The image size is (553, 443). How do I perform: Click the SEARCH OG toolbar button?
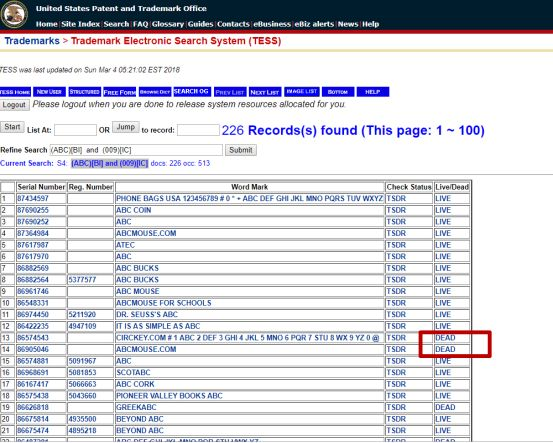pyautogui.click(x=192, y=92)
